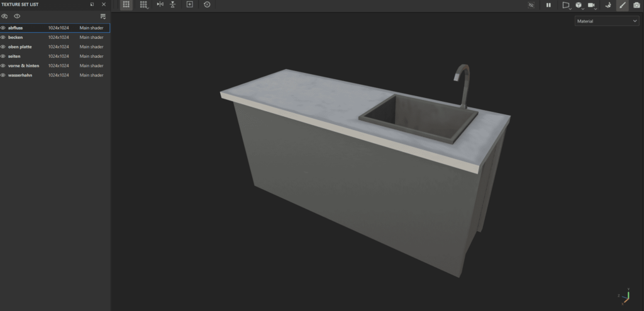
Task: Hide the wasserhahn texture set
Action: click(3, 75)
